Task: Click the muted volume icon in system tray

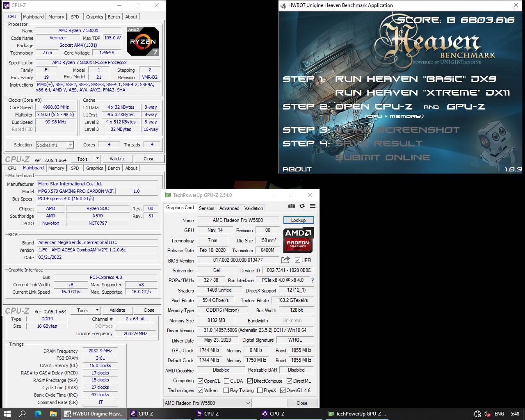Action: coord(487,414)
